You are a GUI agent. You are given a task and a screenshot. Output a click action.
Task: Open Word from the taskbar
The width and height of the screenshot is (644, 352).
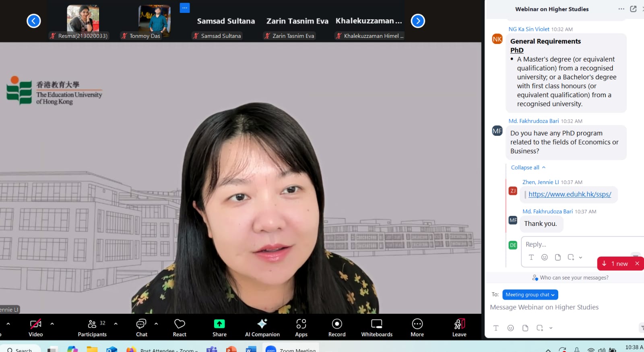[251, 349]
